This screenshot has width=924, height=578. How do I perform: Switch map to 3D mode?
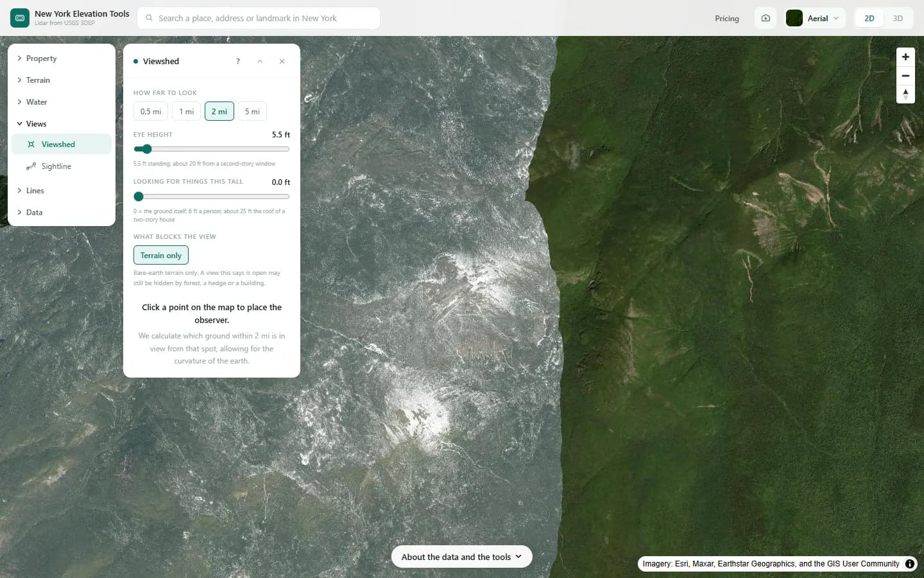click(x=898, y=18)
